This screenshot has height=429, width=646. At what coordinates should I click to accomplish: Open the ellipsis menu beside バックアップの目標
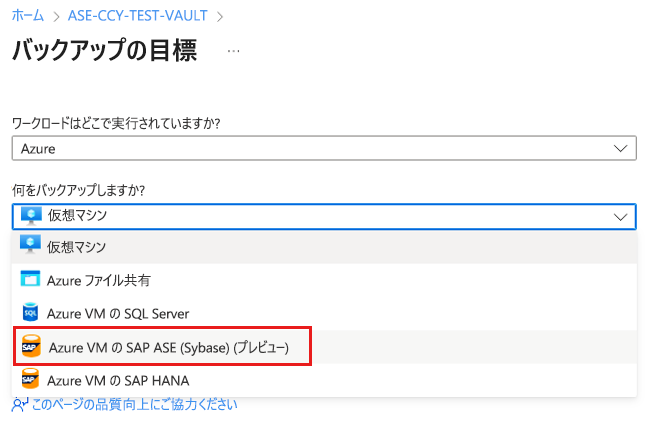(x=234, y=50)
